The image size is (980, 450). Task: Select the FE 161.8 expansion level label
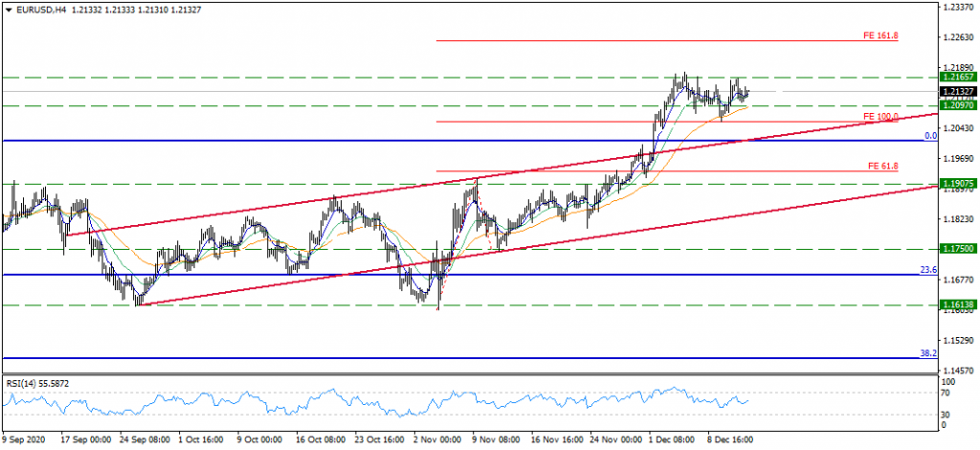point(880,35)
